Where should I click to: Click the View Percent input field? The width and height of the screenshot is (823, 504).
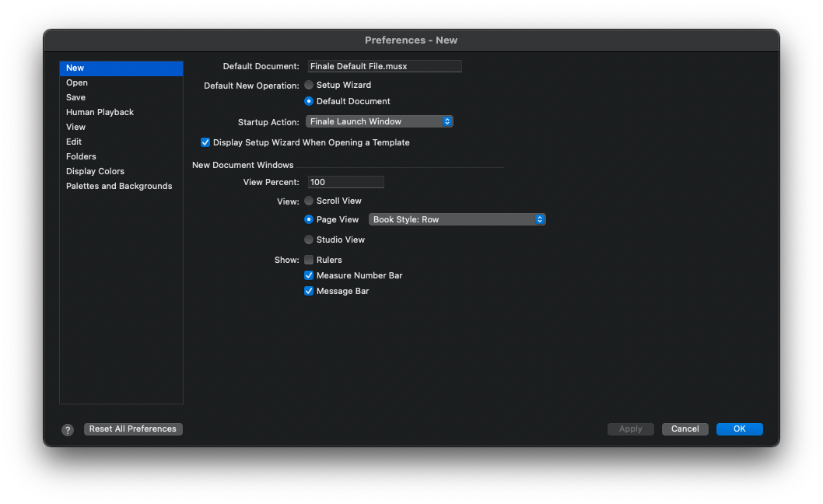pos(345,182)
